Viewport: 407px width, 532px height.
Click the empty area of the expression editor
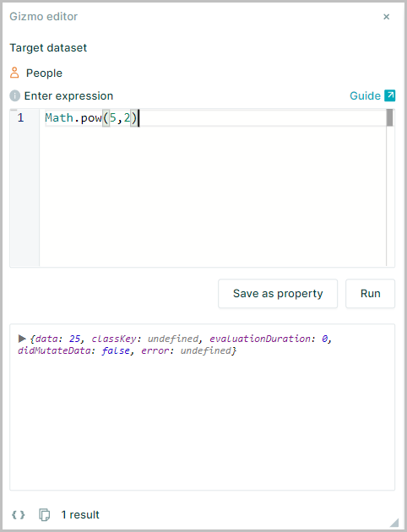(x=213, y=197)
